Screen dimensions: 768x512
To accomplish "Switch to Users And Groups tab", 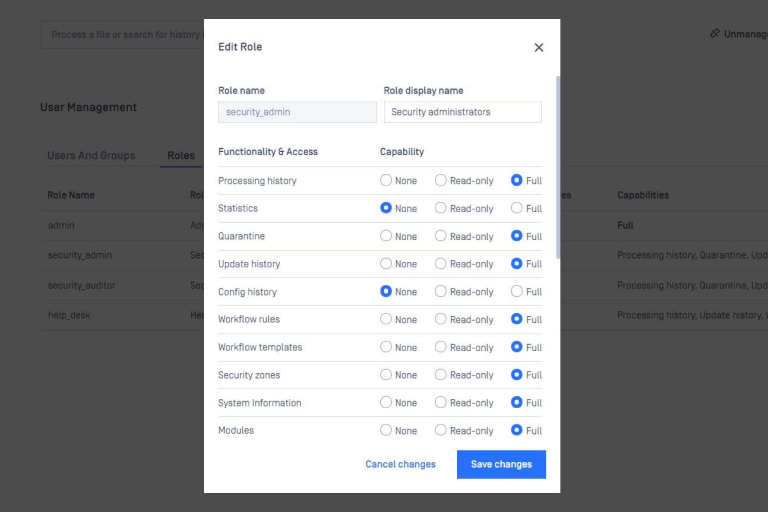I will coord(91,156).
